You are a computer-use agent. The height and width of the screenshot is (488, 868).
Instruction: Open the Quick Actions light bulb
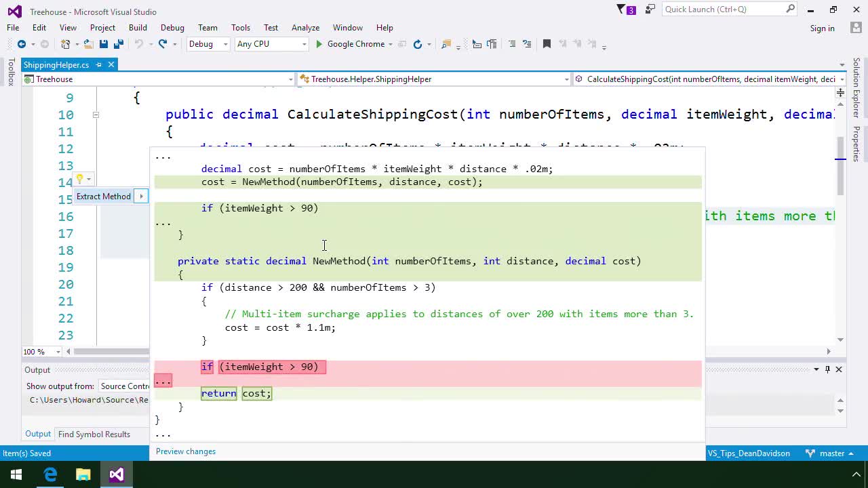(79, 179)
